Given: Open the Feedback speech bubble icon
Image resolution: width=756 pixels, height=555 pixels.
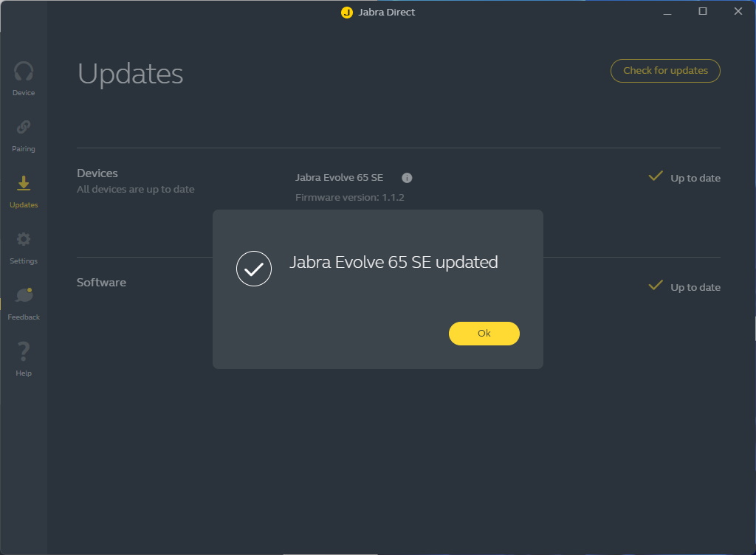Looking at the screenshot, I should click(24, 295).
